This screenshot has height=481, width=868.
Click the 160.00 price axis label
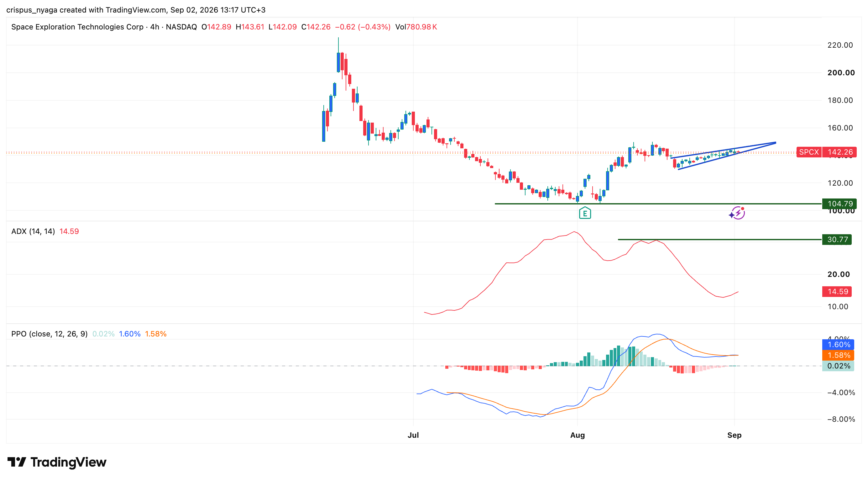coord(840,128)
